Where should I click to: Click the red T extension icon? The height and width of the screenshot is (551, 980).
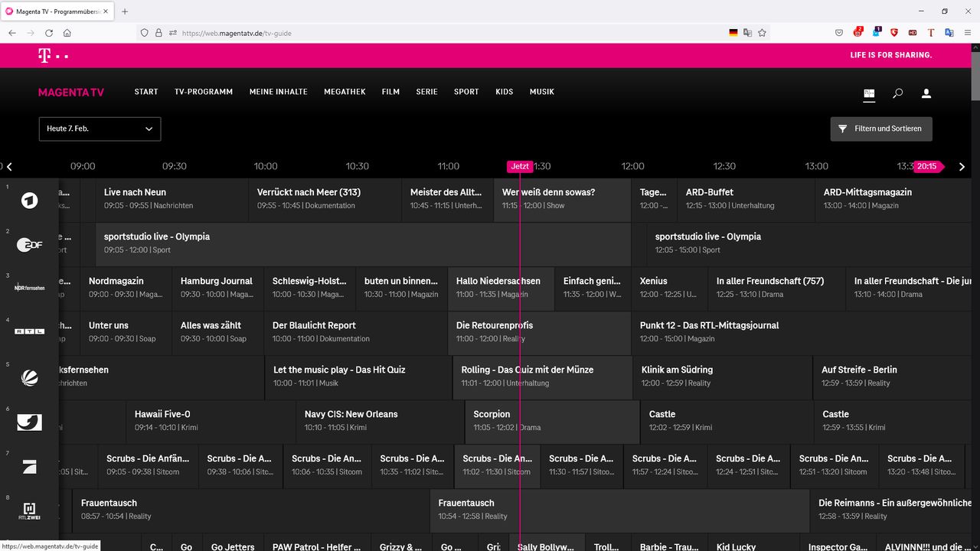point(931,33)
